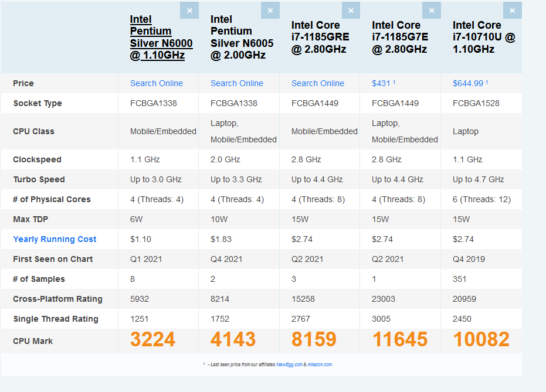Select cross-platform rating 15258
The image size is (546, 392).
(303, 299)
